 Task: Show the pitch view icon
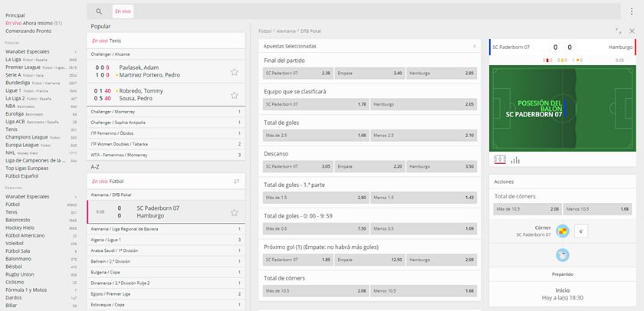(x=500, y=160)
